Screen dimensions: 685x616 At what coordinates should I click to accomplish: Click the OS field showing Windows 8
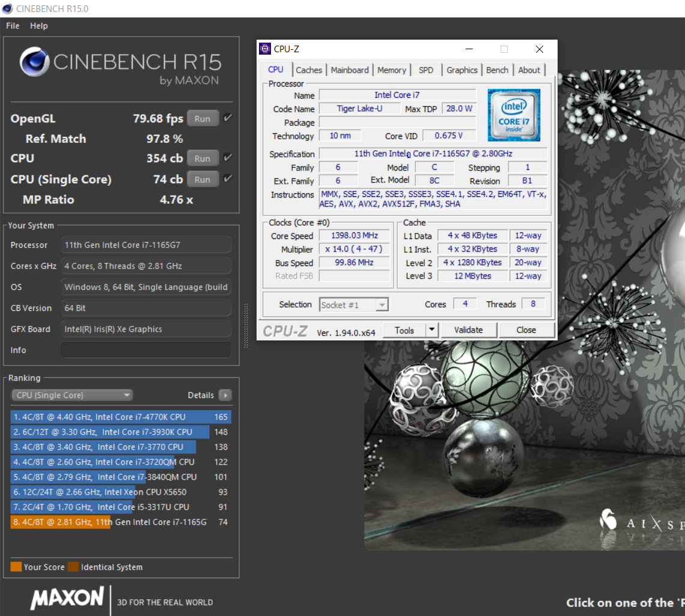pyautogui.click(x=146, y=287)
